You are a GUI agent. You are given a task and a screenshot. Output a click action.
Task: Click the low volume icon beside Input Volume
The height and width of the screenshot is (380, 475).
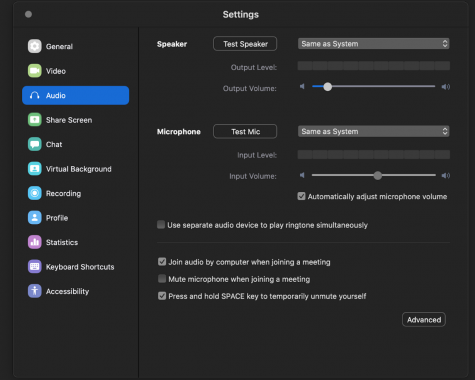tap(302, 175)
